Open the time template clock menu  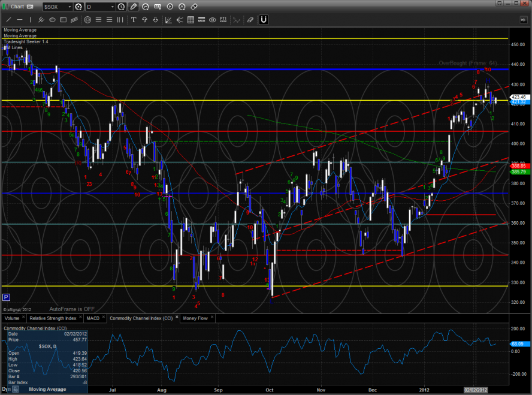tap(121, 7)
